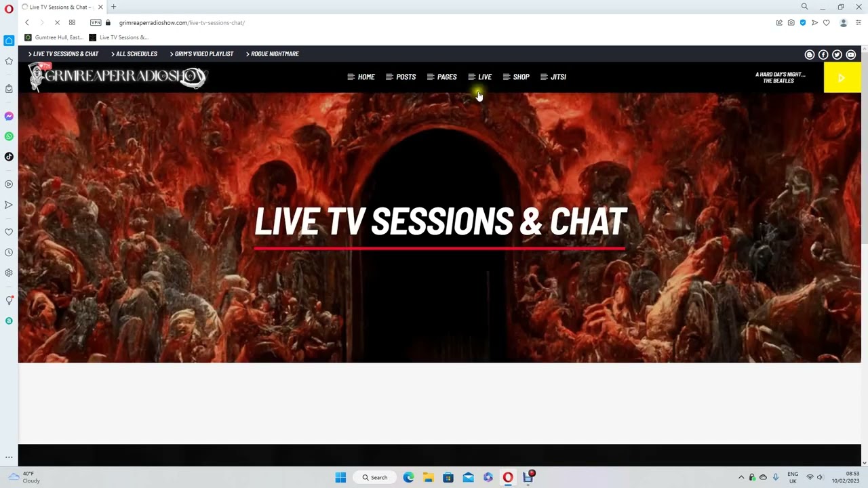Screen dimensions: 868x488
Task: Take a snapshot with the camera icon
Action: click(791, 22)
